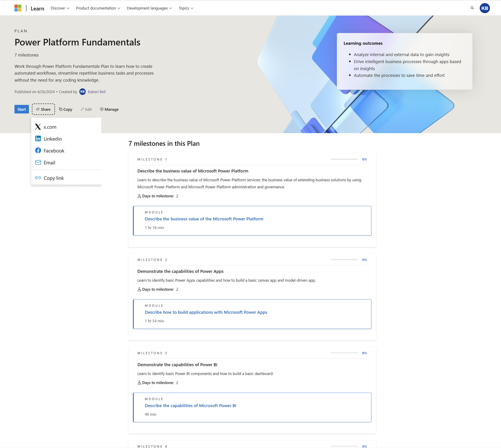Click the Share icon button

pos(43,109)
